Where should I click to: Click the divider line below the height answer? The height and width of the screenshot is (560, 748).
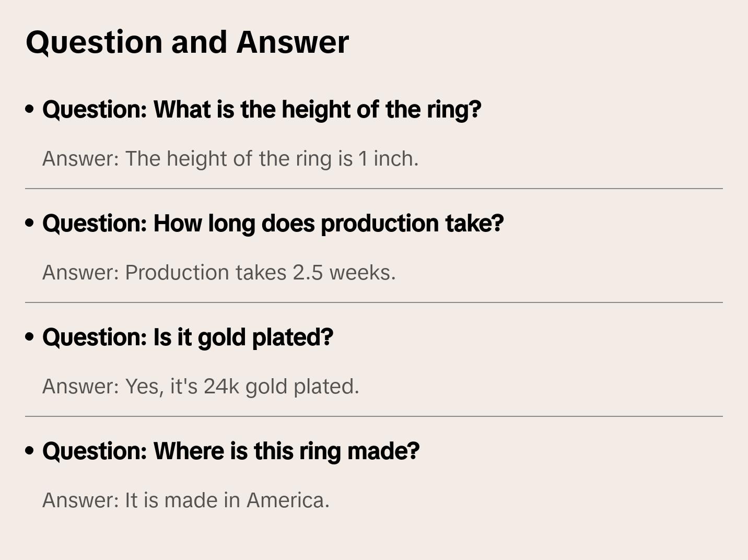[x=374, y=189]
